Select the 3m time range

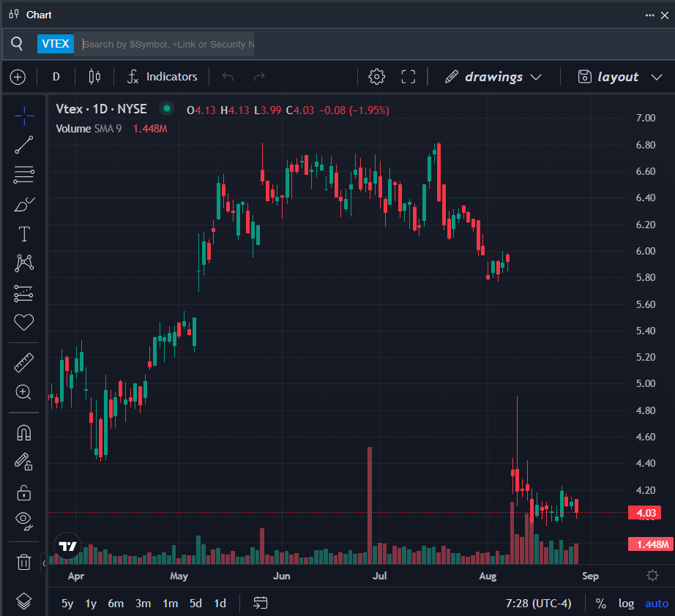[143, 603]
